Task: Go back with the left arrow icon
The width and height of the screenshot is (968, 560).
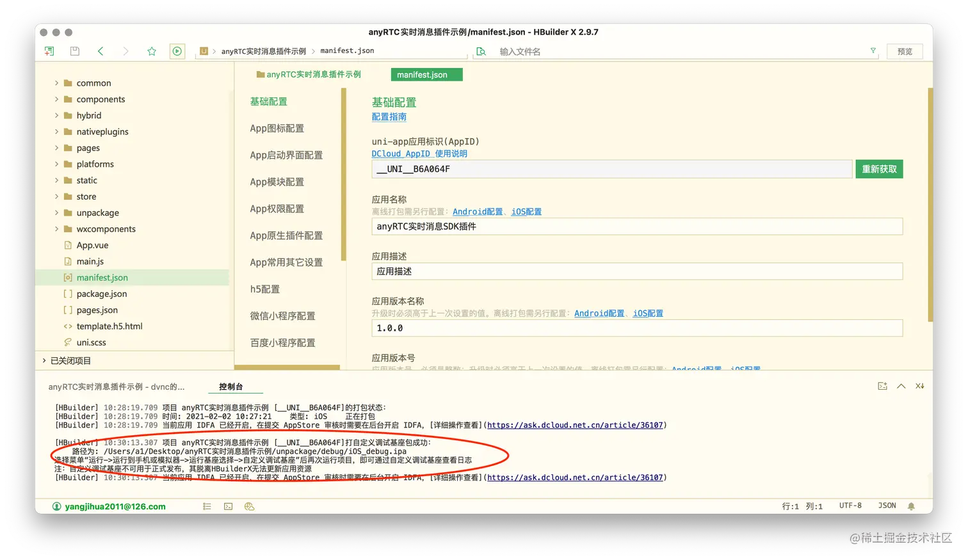Action: point(101,51)
